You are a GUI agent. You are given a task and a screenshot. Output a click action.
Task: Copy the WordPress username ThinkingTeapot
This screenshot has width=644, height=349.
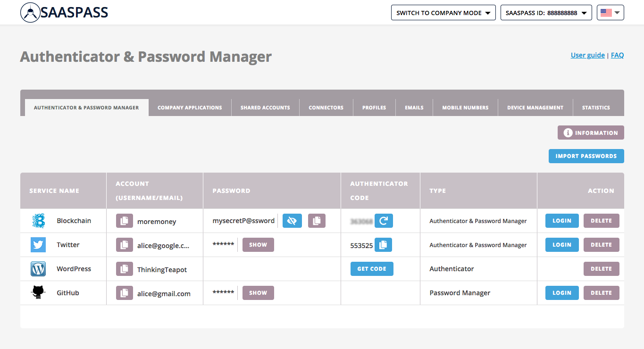[x=124, y=269]
